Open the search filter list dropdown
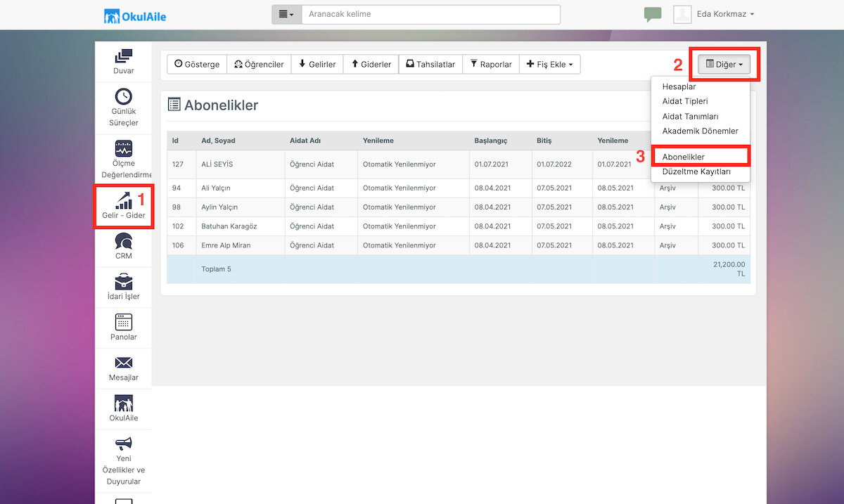Image resolution: width=844 pixels, height=504 pixels. pyautogui.click(x=287, y=14)
